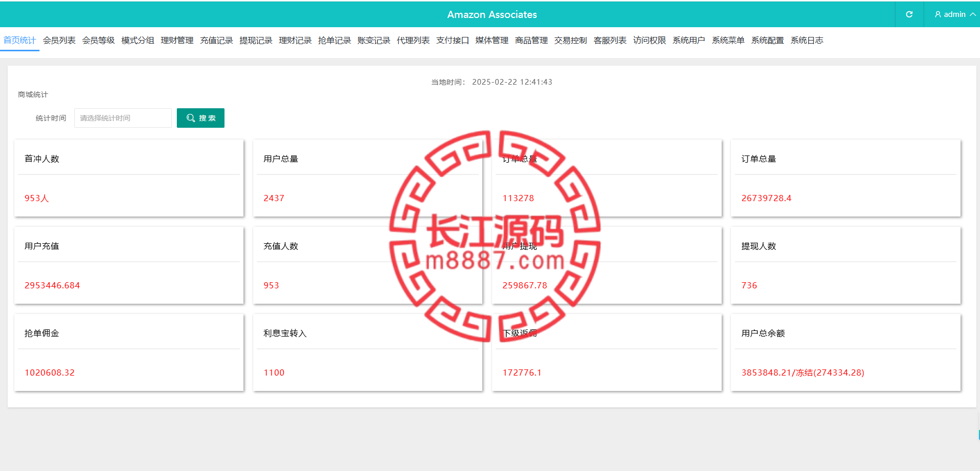Select the 模式分组 menu
The image size is (980, 471).
pos(138,40)
